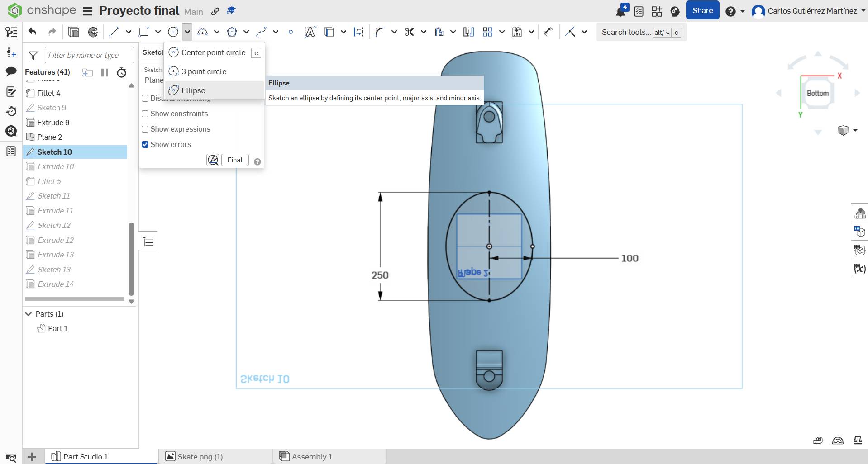The height and width of the screenshot is (464, 868).
Task: Select the Text sketch tool
Action: (310, 32)
